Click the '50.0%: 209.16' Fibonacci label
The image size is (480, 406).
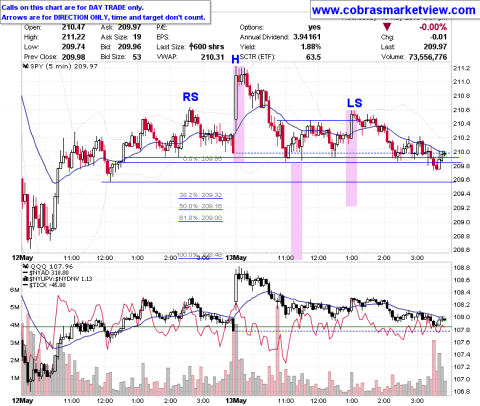click(x=200, y=206)
